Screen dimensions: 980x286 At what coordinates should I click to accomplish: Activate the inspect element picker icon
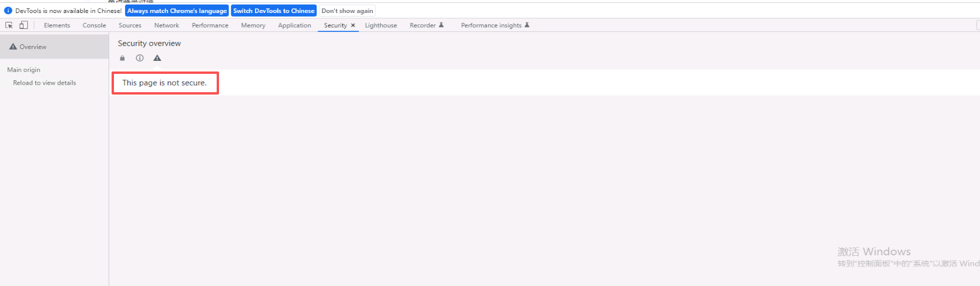pos(9,25)
